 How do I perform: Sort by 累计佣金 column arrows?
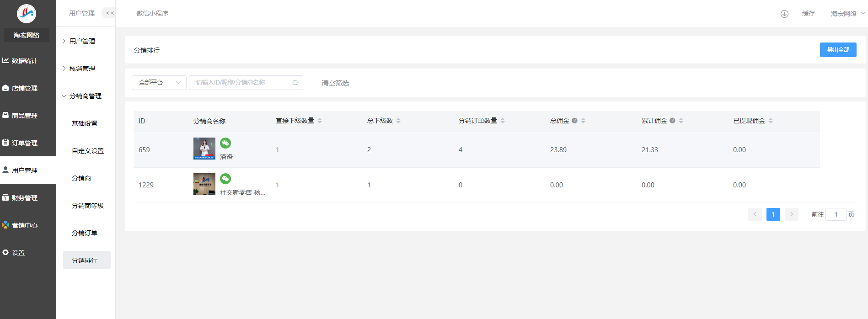pos(681,121)
